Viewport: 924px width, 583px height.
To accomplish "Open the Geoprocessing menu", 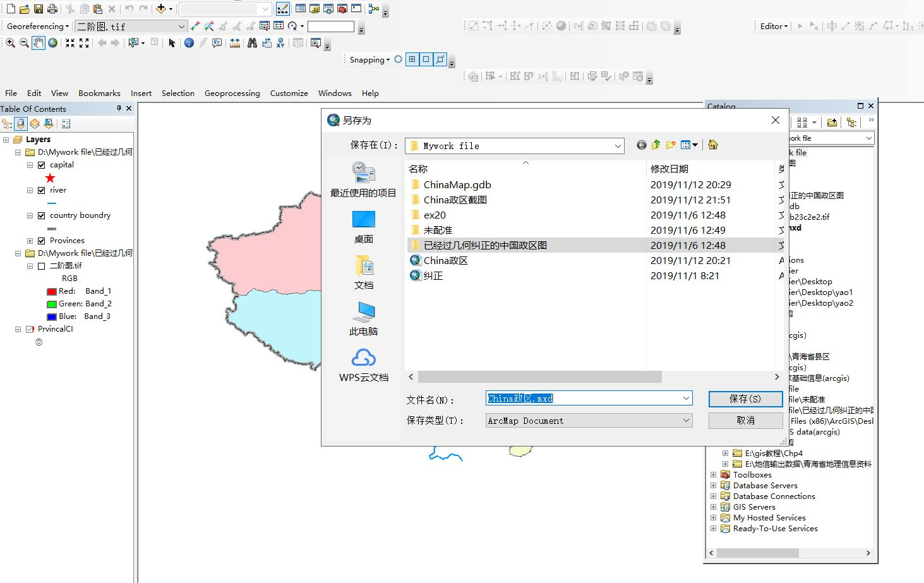I will pos(232,93).
